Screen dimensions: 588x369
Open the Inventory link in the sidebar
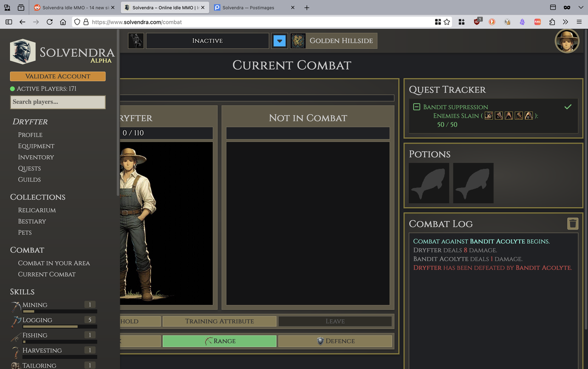coord(36,157)
